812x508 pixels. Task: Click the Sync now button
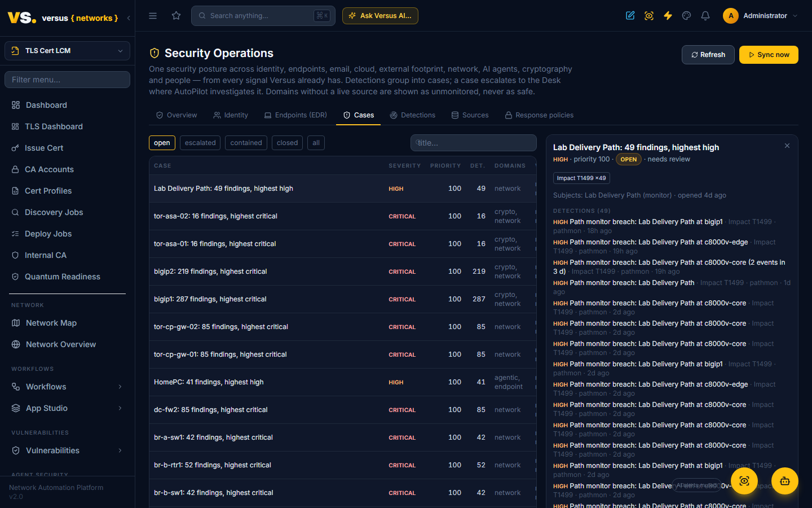[x=769, y=55]
